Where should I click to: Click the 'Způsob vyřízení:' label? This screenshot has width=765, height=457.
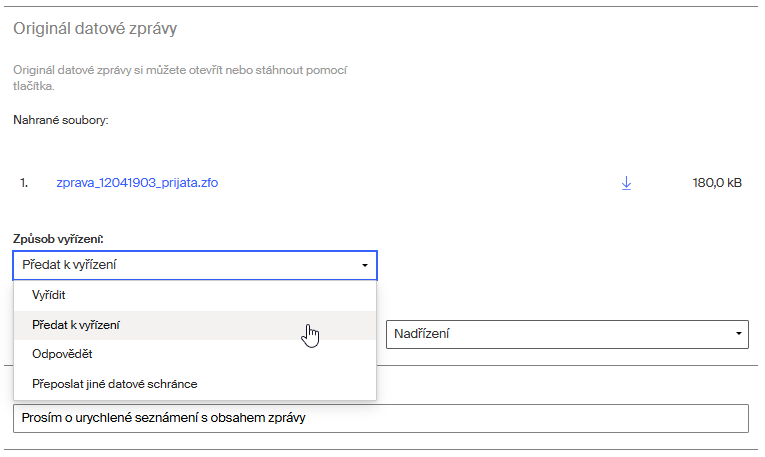pos(58,239)
